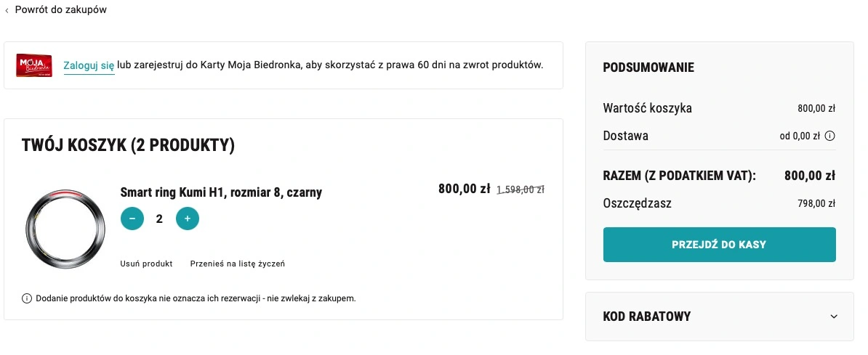Screen dimensions: 868x355
Task: Click the reservation notice info icon
Action: tap(27, 298)
